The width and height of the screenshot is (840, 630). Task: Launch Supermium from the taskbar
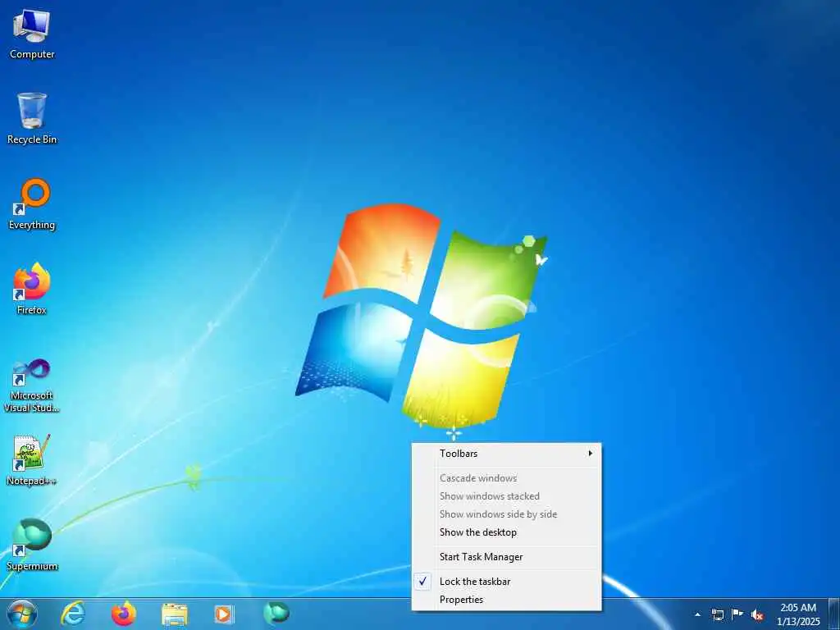pos(276,613)
